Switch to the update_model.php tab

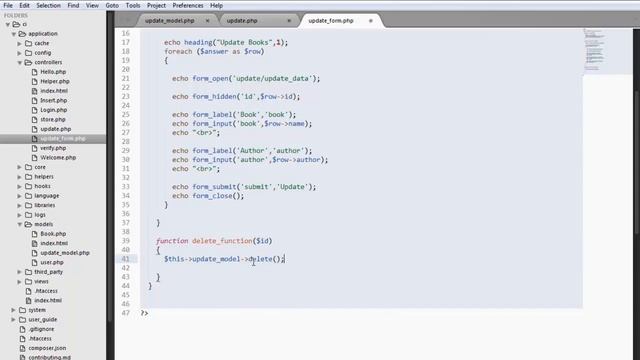point(169,20)
